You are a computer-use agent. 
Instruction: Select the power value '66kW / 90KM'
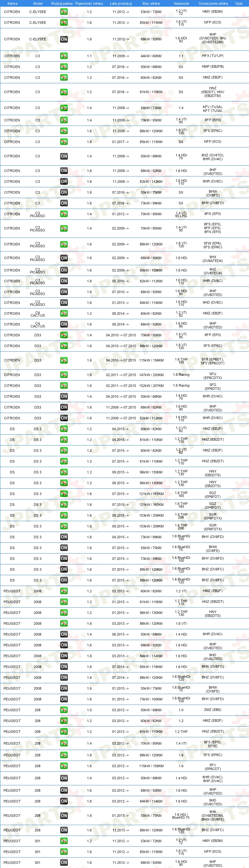[151, 258]
